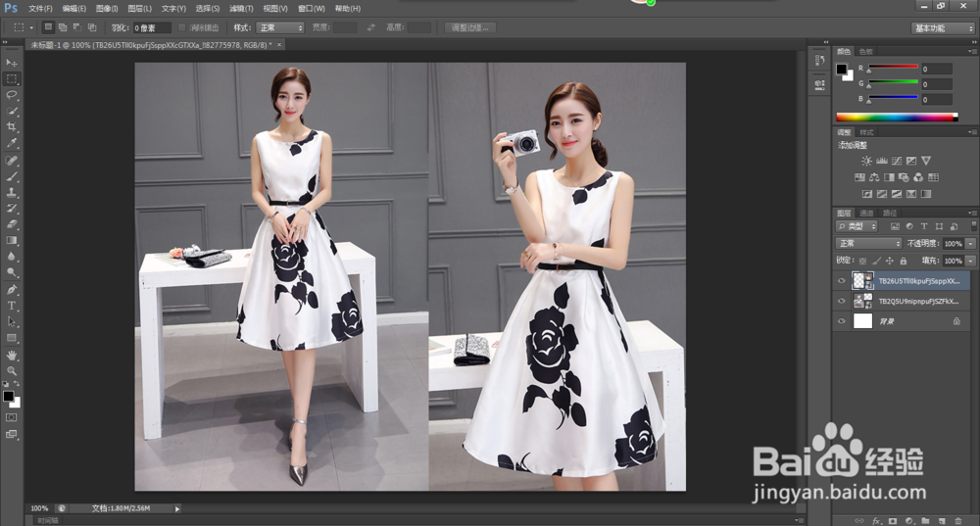Click the layer fx button at panel bottom
980x526 pixels.
(x=876, y=520)
